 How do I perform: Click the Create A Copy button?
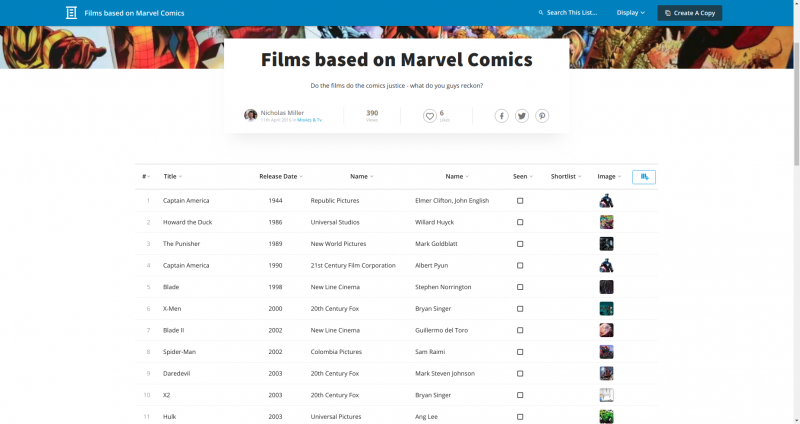click(690, 13)
